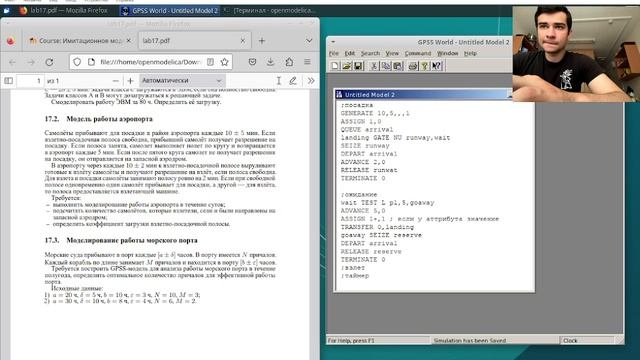Click the Clock panel in GPSS status bar
The width and height of the screenshot is (640, 360).
coord(588,340)
